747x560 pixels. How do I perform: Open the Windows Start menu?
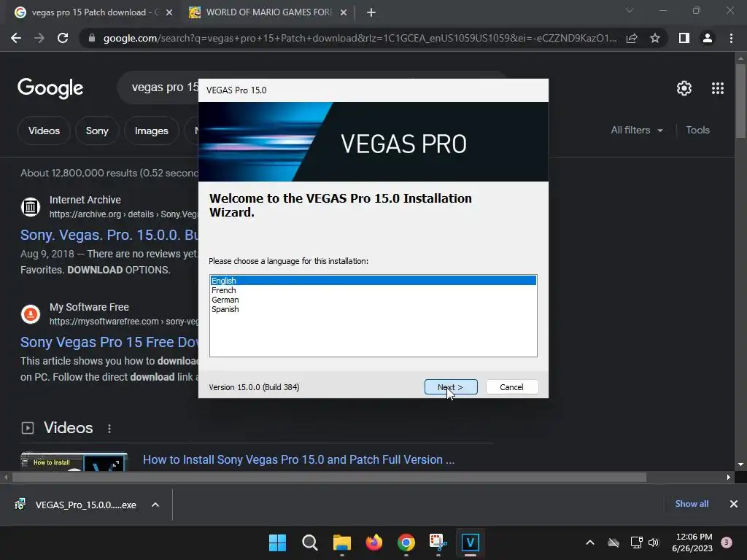click(277, 542)
